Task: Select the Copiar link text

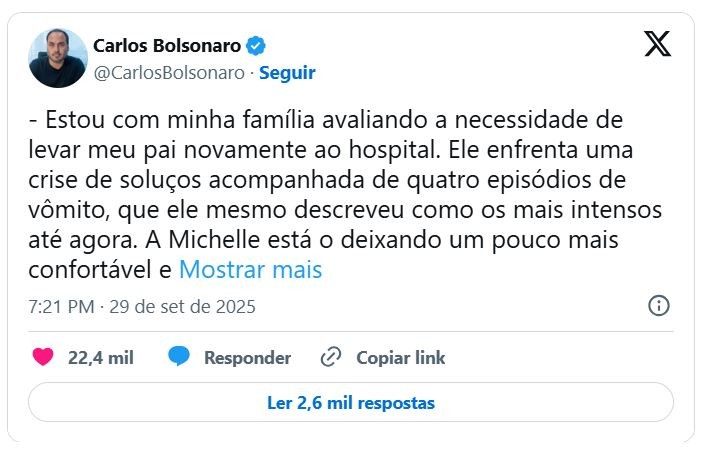Action: pos(401,357)
